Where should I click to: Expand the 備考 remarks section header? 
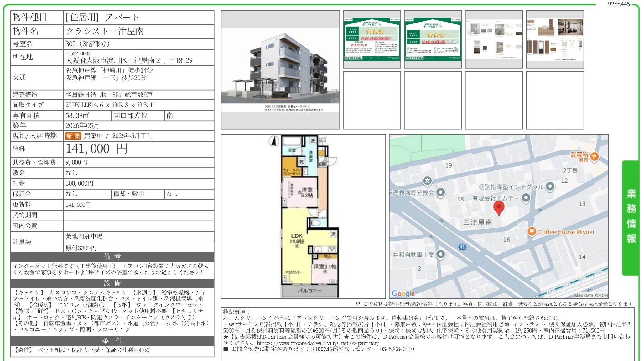112,257
